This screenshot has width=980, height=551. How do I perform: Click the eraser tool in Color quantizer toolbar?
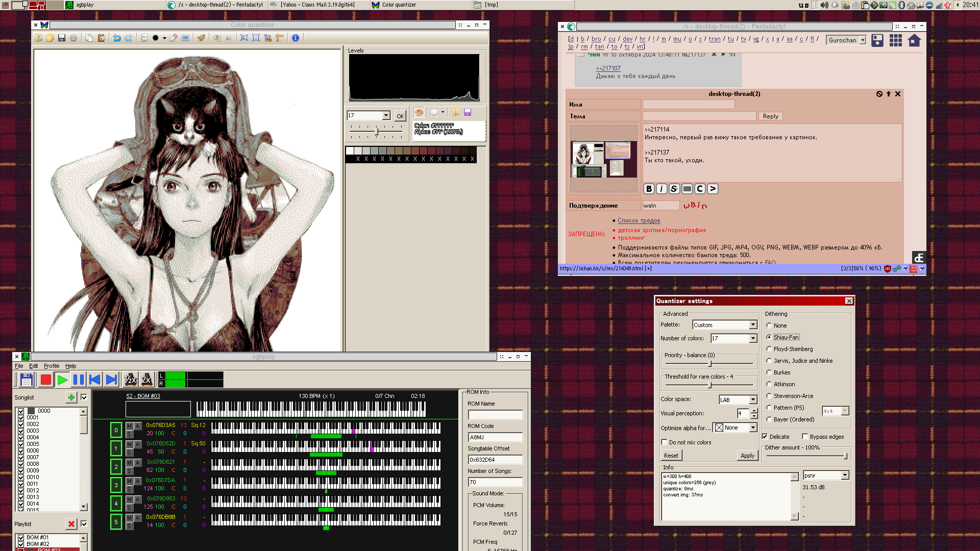[174, 38]
